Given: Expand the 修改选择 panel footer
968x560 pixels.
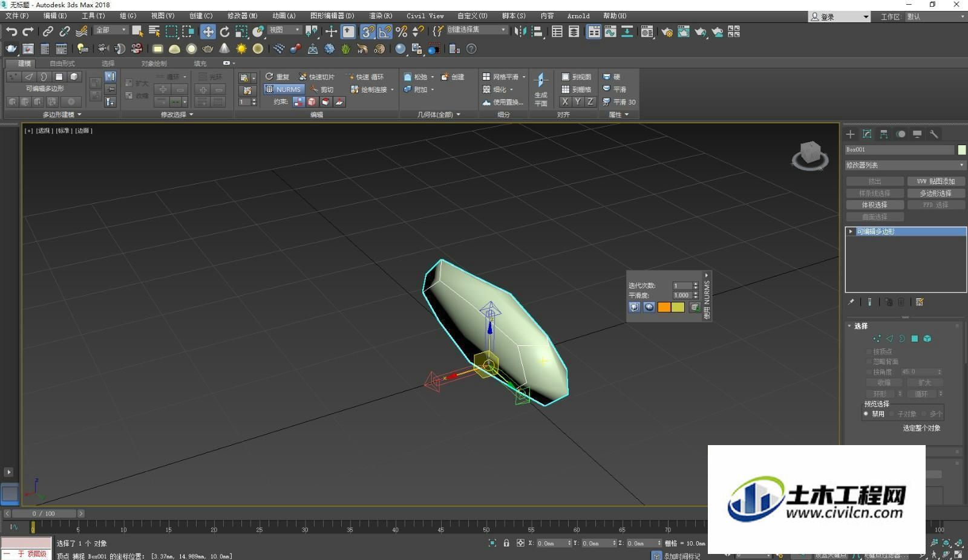Looking at the screenshot, I should coord(177,114).
